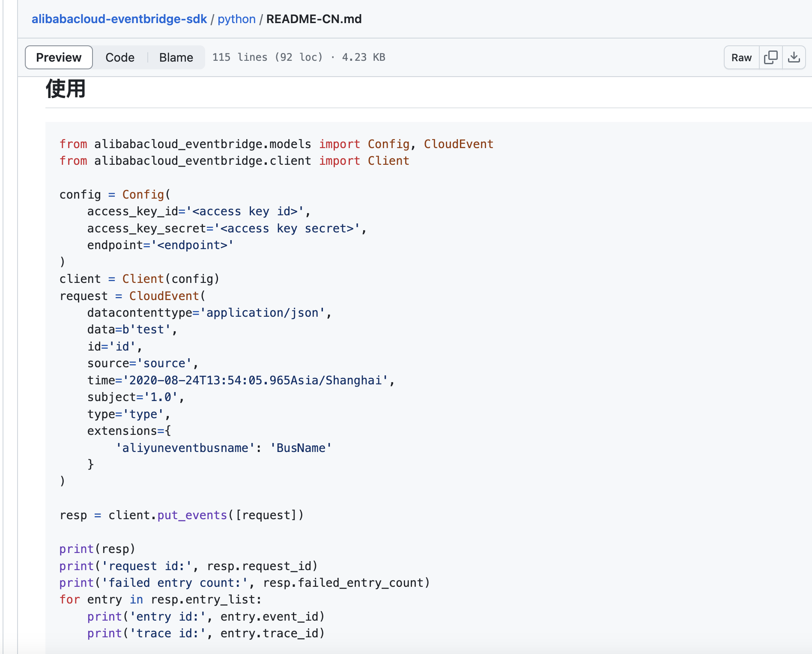Switch to the Blame tab
Image resolution: width=812 pixels, height=654 pixels.
[176, 57]
